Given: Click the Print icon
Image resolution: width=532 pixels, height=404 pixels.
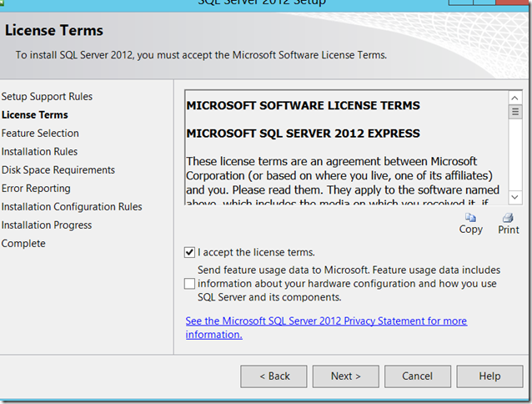Looking at the screenshot, I should click(508, 218).
